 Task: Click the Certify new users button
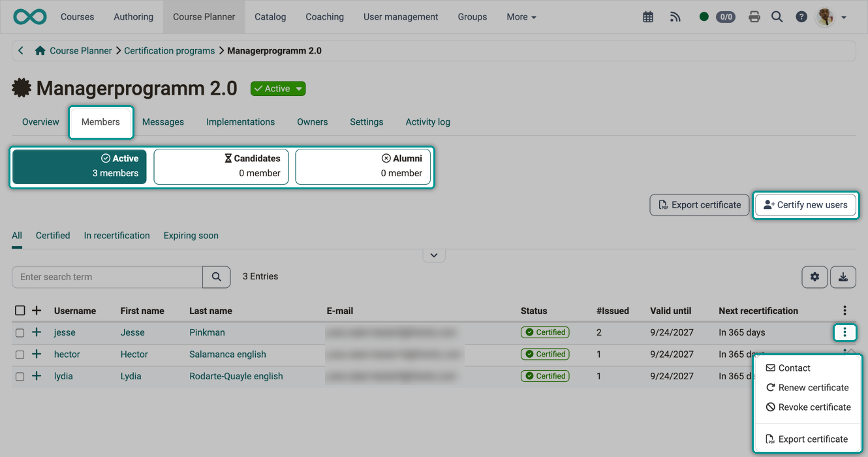(805, 205)
